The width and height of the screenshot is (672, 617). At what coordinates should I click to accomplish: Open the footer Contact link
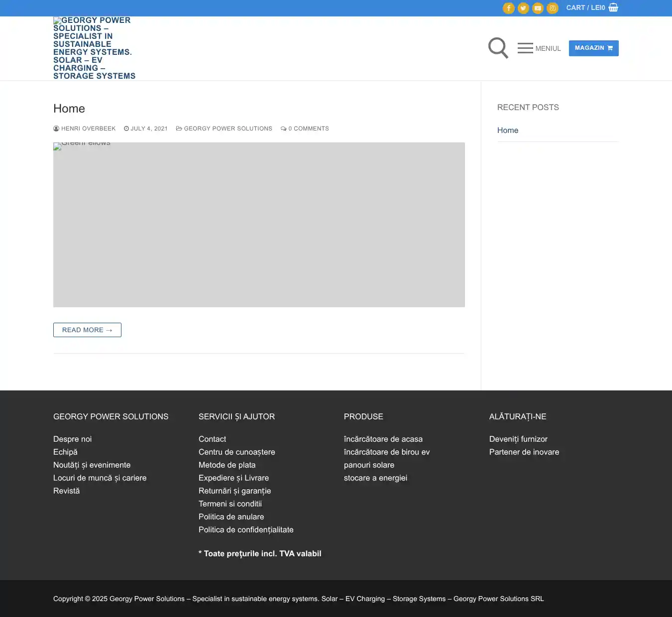(x=212, y=439)
